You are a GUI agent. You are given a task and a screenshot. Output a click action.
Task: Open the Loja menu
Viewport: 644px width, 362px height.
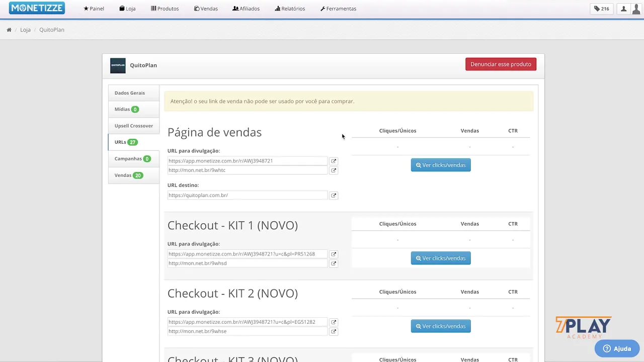(x=127, y=9)
